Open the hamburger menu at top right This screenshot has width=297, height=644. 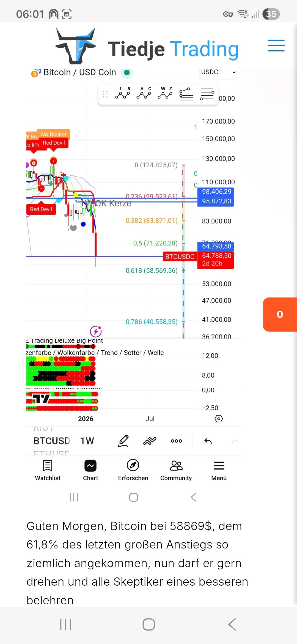click(276, 45)
